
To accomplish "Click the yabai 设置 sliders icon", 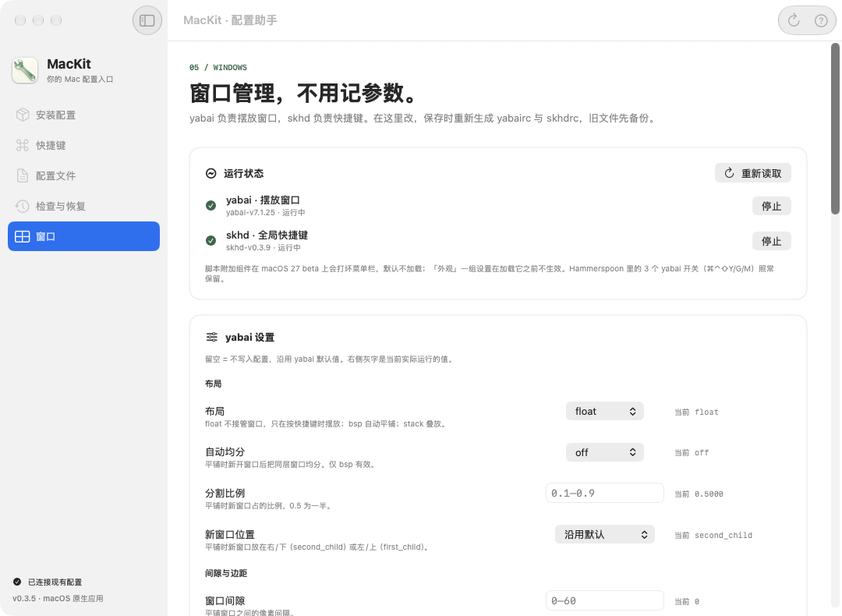I will click(211, 337).
